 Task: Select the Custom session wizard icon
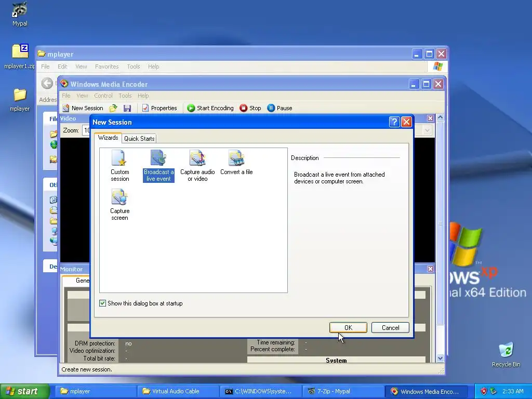click(119, 166)
